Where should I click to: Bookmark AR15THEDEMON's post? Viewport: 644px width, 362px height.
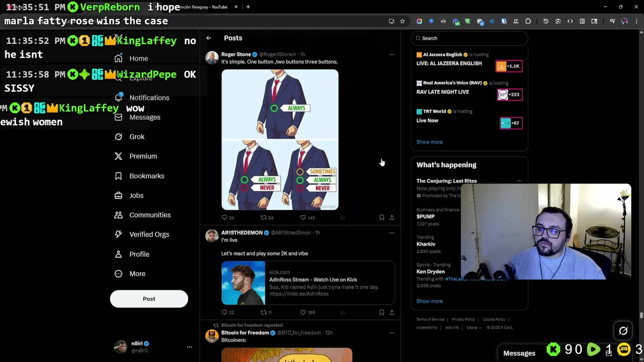(x=381, y=312)
